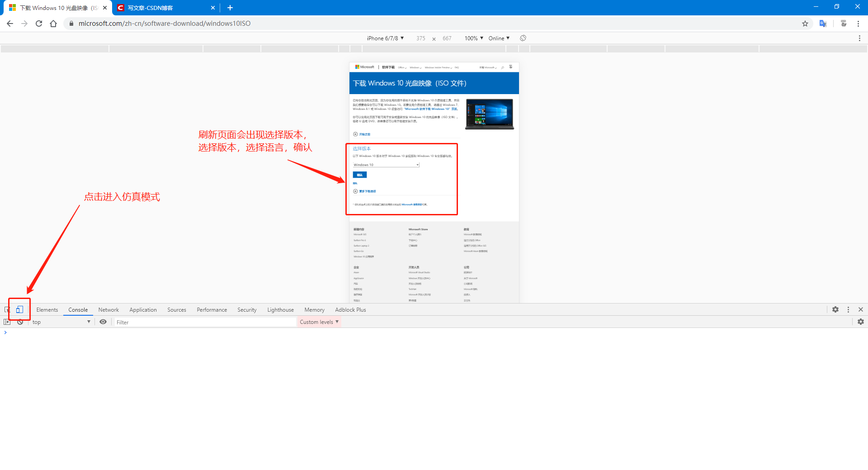Click the site lock icon in address bar
This screenshot has height=470, width=868.
pos(71,24)
